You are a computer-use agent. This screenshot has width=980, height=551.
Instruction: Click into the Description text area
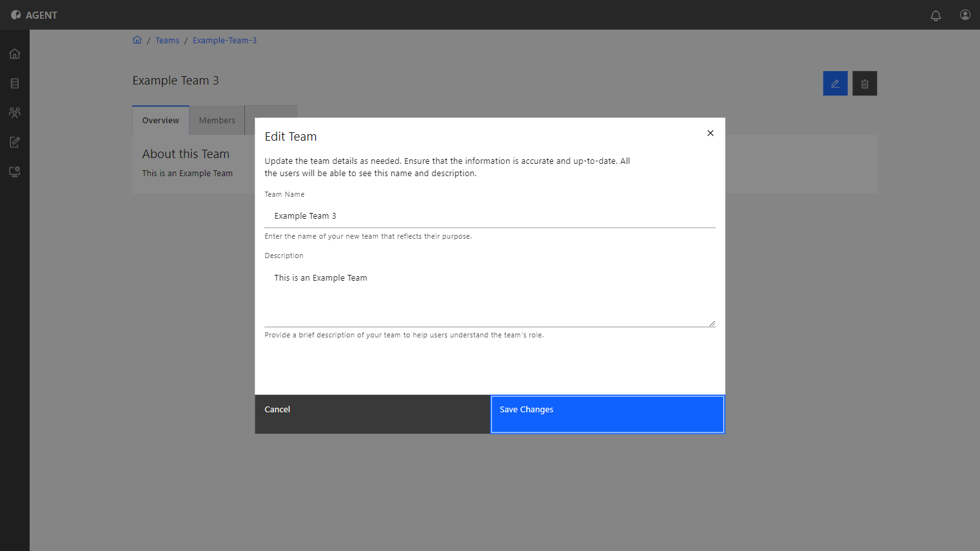pos(490,296)
